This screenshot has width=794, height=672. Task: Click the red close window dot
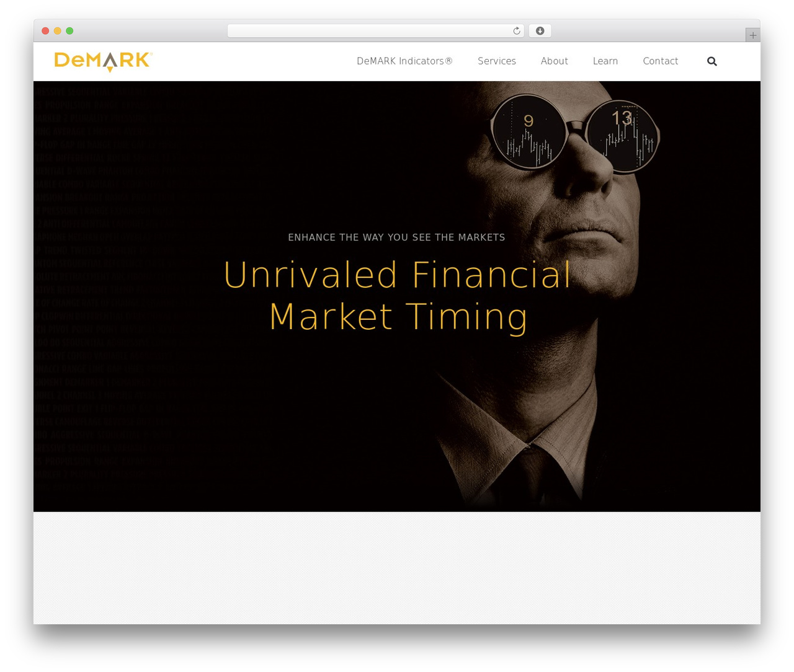point(45,31)
